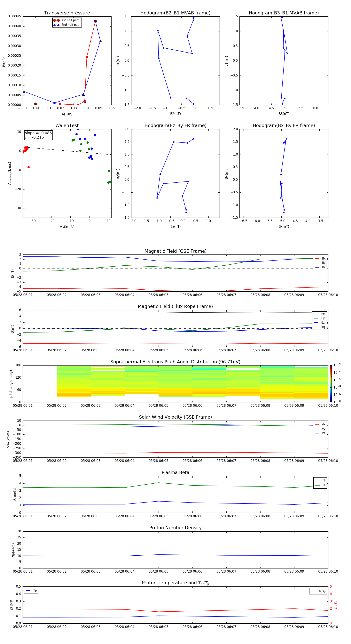Viewport: 351px width, 644px height.
Task: Click 'Hodogram(Bx_By FR frame)' title
Action: click(x=284, y=125)
